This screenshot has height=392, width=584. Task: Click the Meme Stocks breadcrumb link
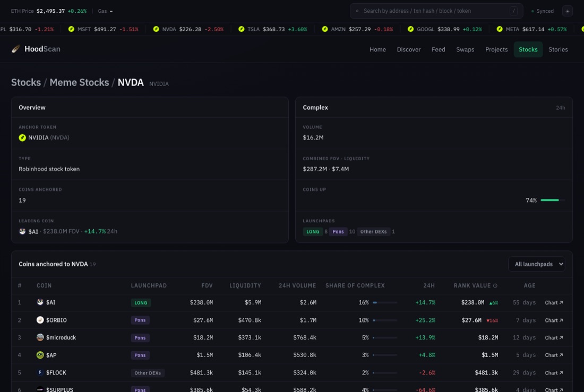click(x=79, y=82)
